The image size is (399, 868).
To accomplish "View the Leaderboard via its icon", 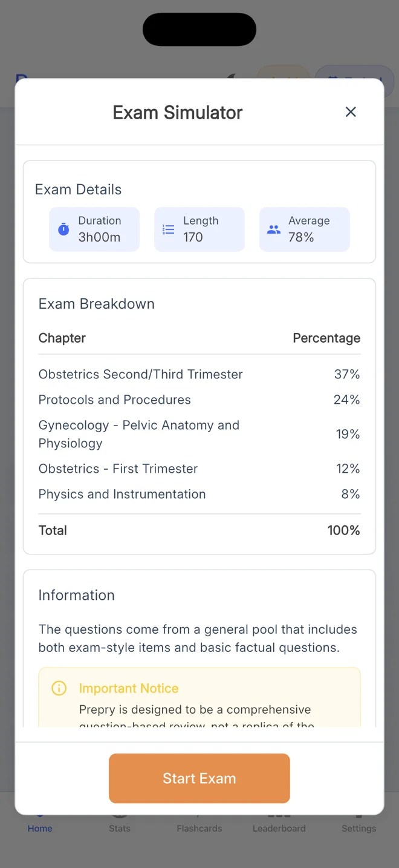I will coord(279,823).
